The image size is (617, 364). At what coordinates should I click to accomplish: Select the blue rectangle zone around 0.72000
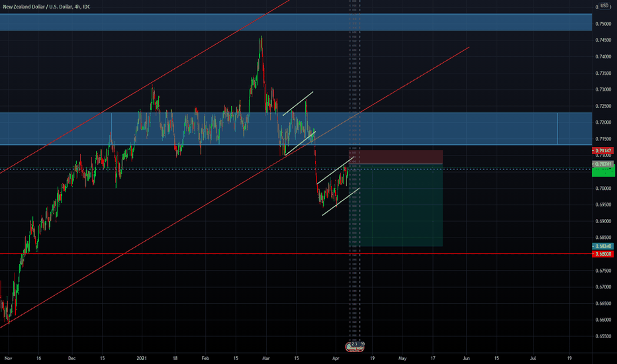(x=296, y=128)
